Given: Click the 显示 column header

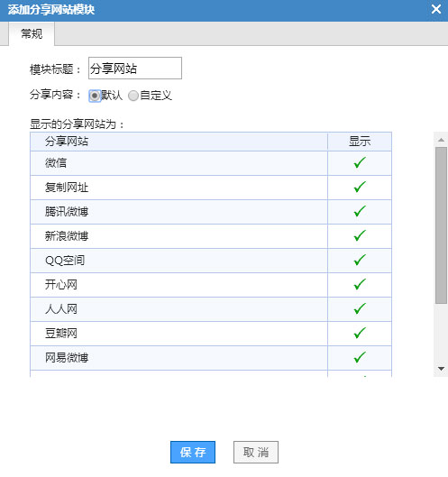Looking at the screenshot, I should (360, 142).
